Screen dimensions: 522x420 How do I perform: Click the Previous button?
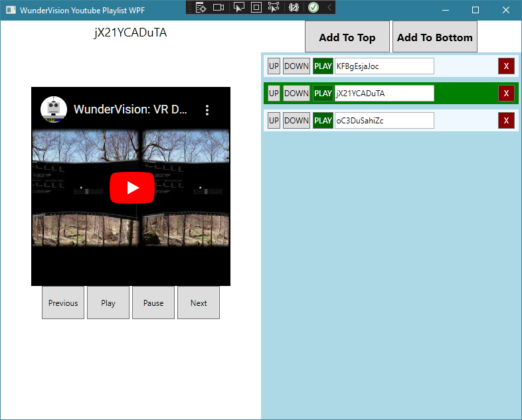(63, 303)
